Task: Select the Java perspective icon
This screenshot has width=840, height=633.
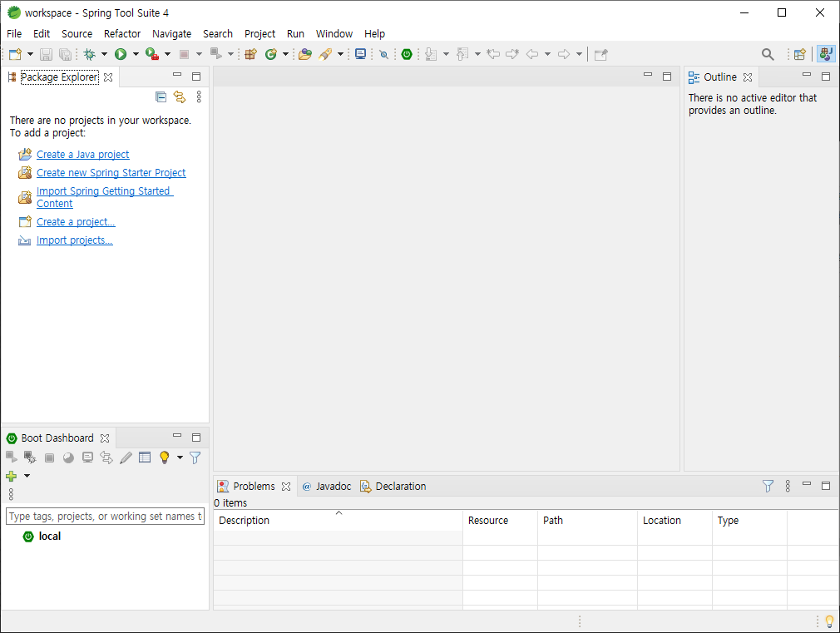Action: point(826,54)
